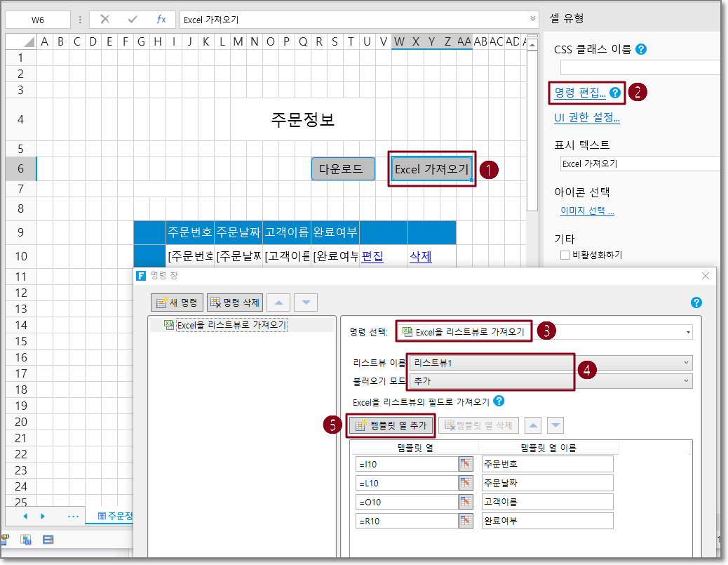Click the formula bar confirm checkmark icon

pos(133,20)
